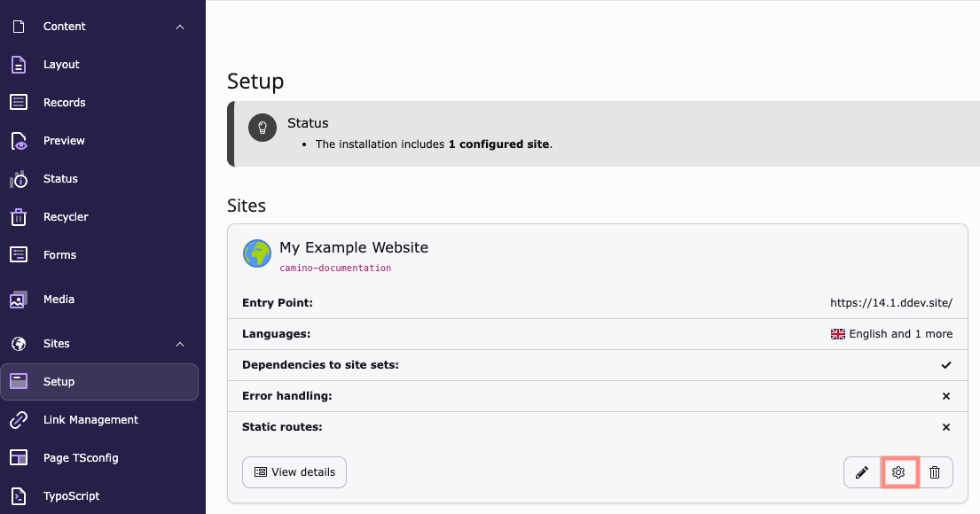980x514 pixels.
Task: Toggle the Static routes status mark
Action: [946, 426]
